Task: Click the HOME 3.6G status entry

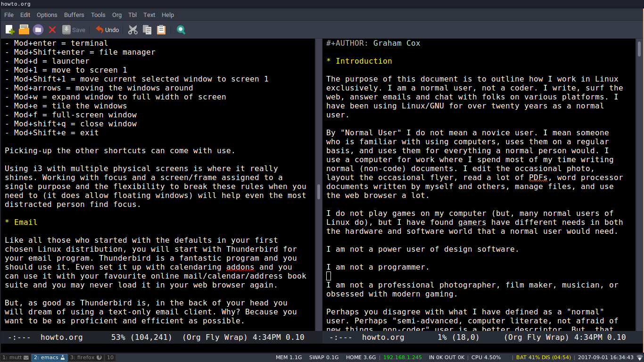Action: tap(361, 357)
